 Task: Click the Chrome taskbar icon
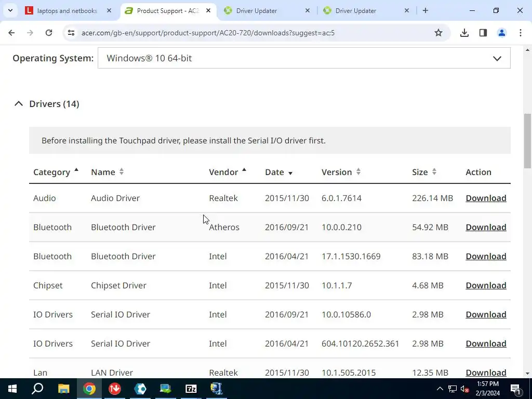[89, 389]
